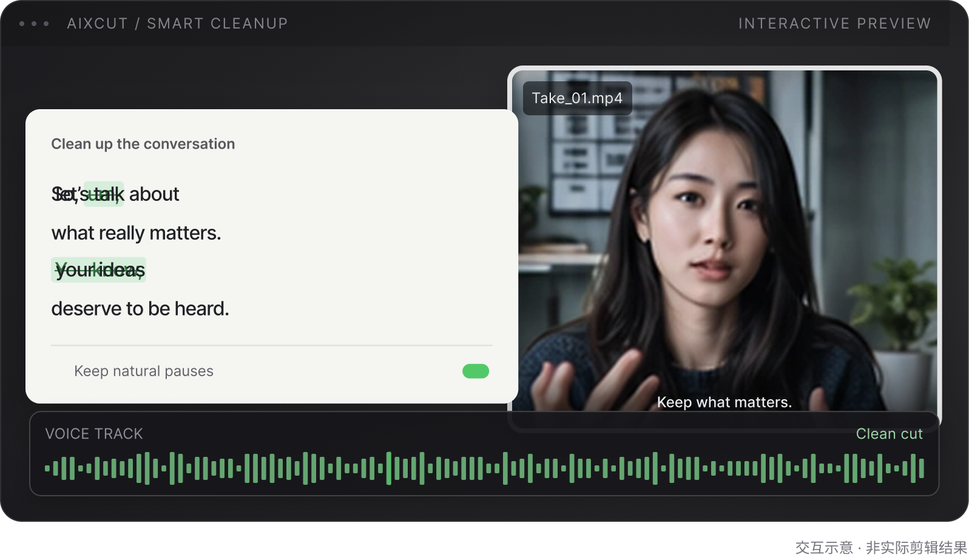
Task: Click the 'what really matters.' transcript line
Action: click(136, 233)
